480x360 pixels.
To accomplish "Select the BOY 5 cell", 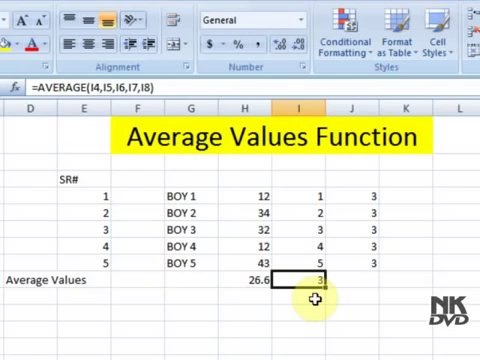I will 191,263.
